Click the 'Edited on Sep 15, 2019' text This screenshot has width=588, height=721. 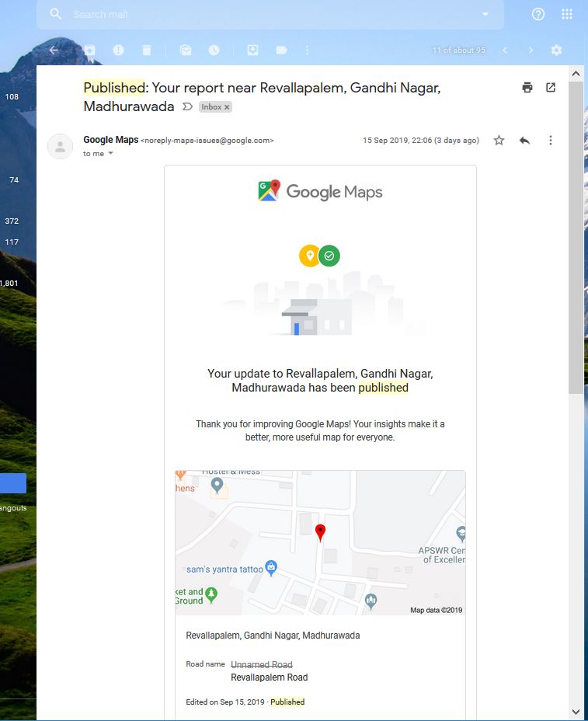(x=224, y=702)
